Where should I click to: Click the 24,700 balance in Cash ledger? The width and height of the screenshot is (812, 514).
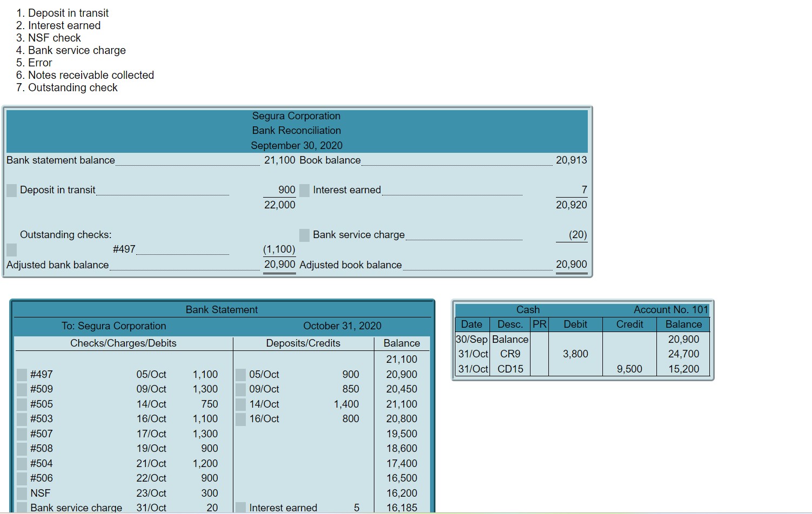click(683, 354)
